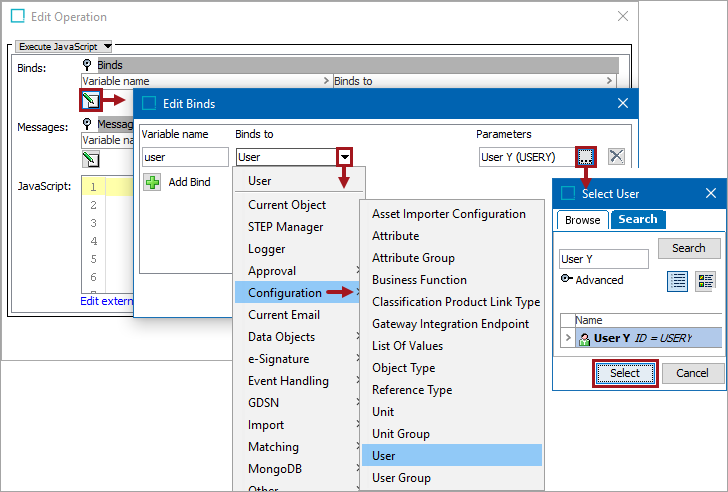Switch to the Browse tab

pyautogui.click(x=582, y=220)
